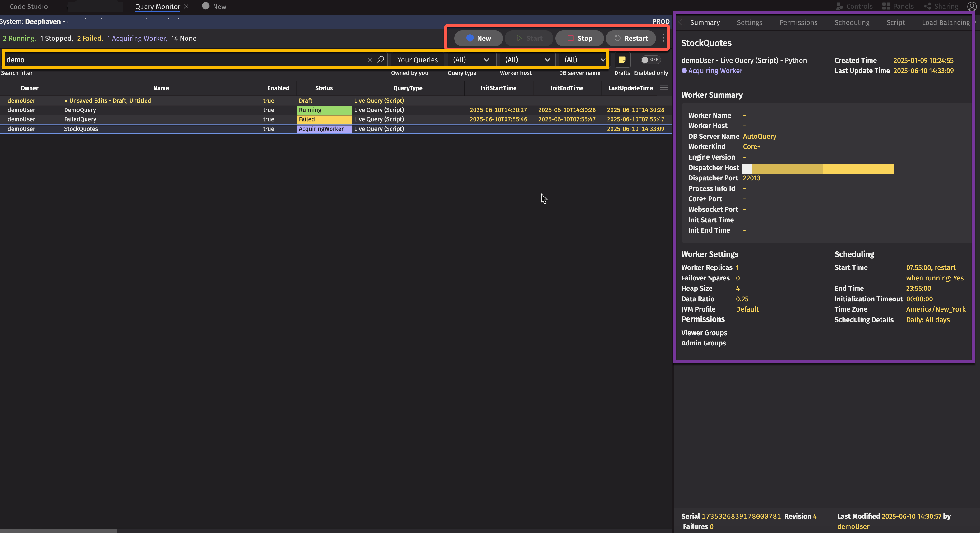Toggle the Your Queries owner filter

click(417, 60)
